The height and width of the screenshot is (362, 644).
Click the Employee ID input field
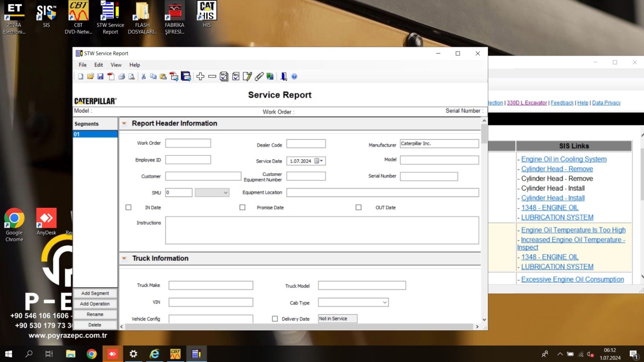[x=188, y=160]
